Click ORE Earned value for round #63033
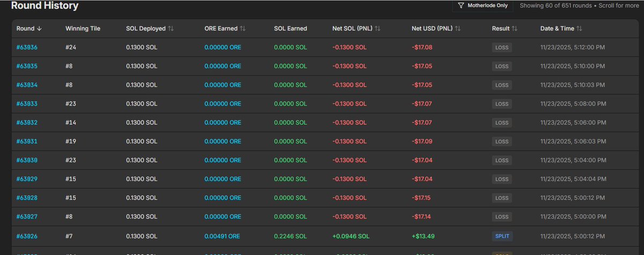 223,104
